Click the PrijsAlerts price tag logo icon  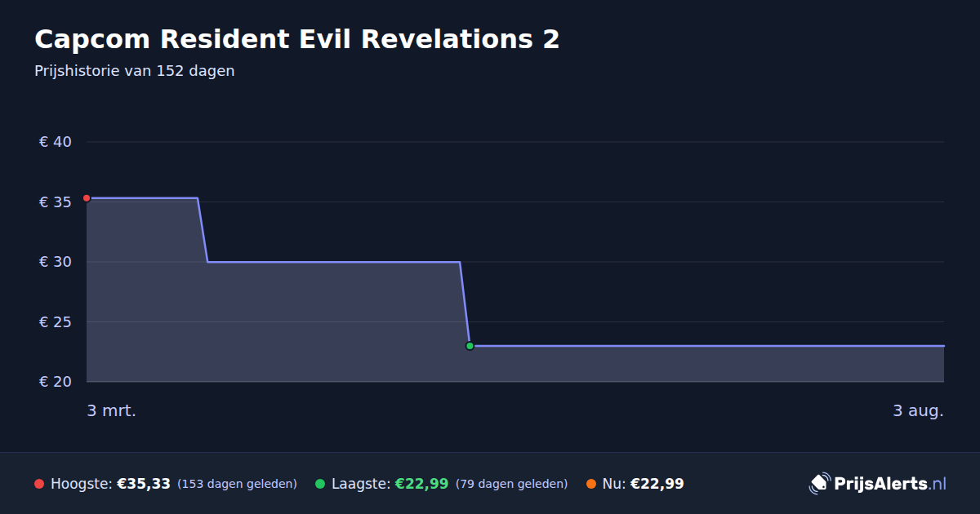[x=819, y=483]
